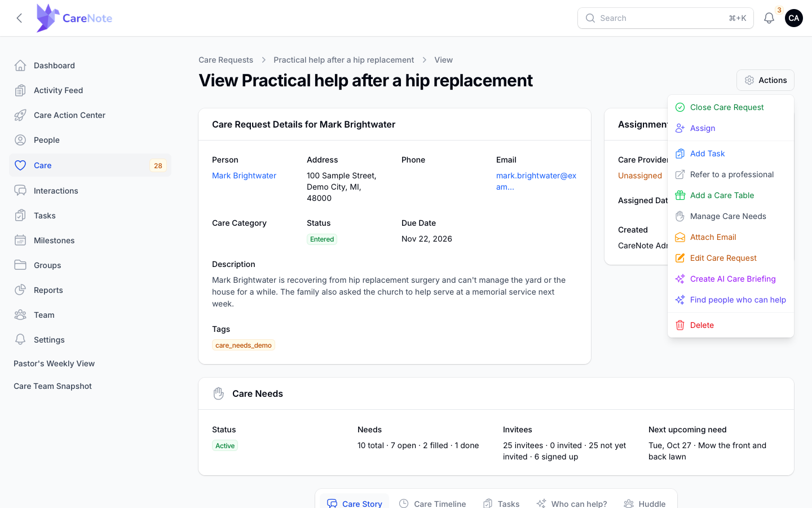The width and height of the screenshot is (812, 508).
Task: Select Assign in the Actions menu
Action: click(731, 128)
